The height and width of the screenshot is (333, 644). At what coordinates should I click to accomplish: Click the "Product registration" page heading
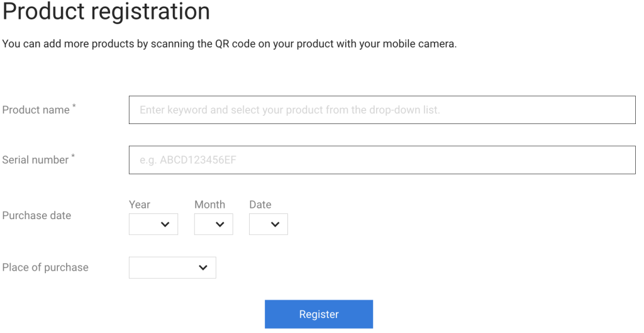(x=106, y=11)
